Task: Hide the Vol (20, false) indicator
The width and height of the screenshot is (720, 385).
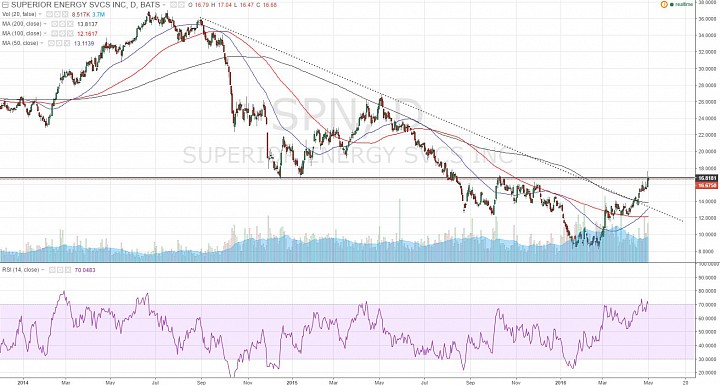Action: (x=49, y=14)
